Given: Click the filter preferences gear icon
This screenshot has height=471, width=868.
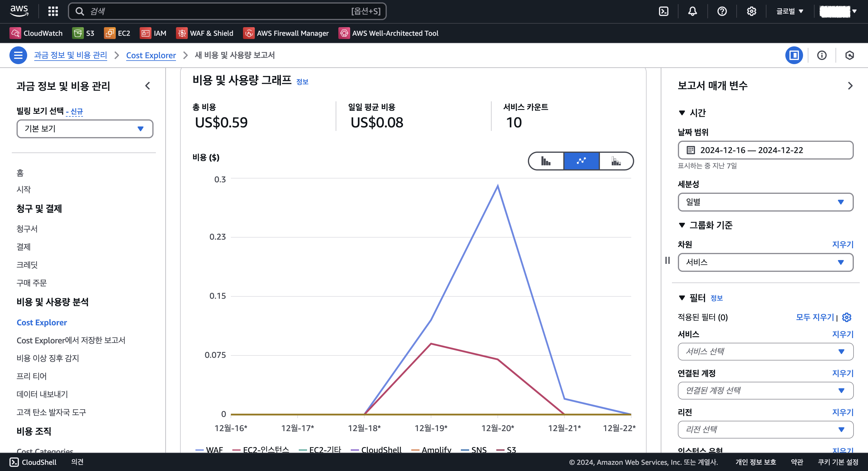Looking at the screenshot, I should 846,317.
